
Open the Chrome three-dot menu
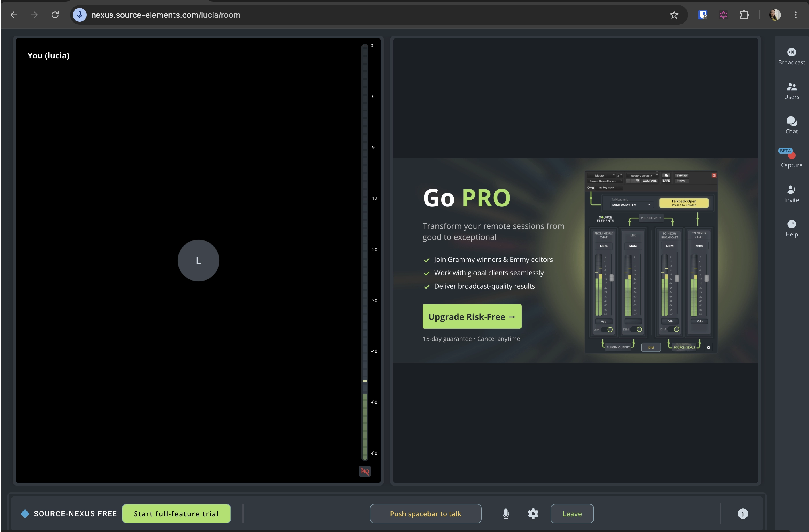[796, 15]
